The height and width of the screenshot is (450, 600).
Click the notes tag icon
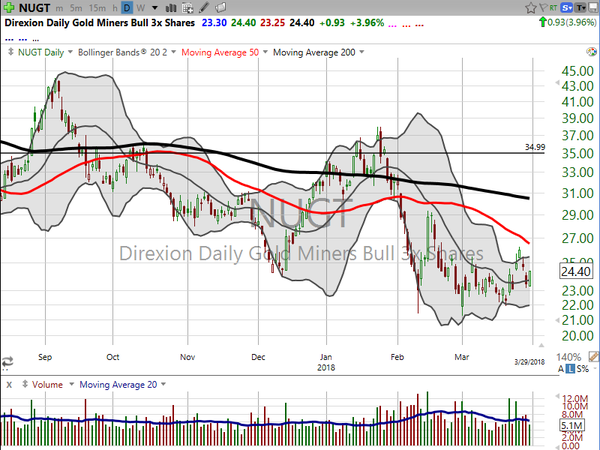[x=220, y=7]
